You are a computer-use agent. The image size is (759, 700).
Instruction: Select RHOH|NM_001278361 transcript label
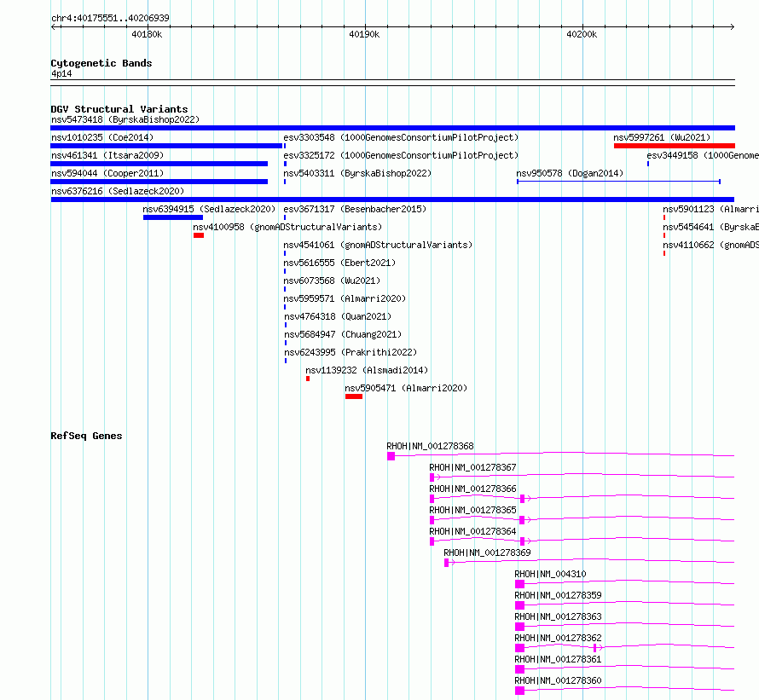(558, 659)
